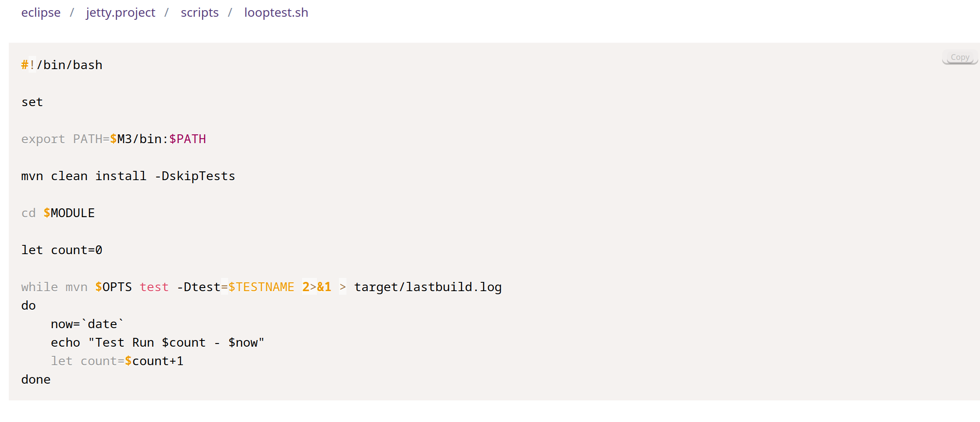The image size is (980, 422).
Task: Open the eclipse breadcrumb link
Action: (41, 13)
